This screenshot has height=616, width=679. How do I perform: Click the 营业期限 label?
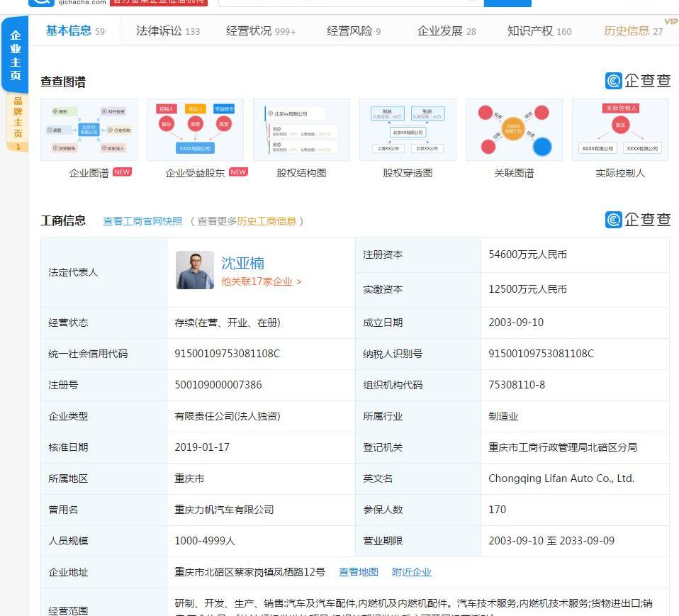click(383, 541)
